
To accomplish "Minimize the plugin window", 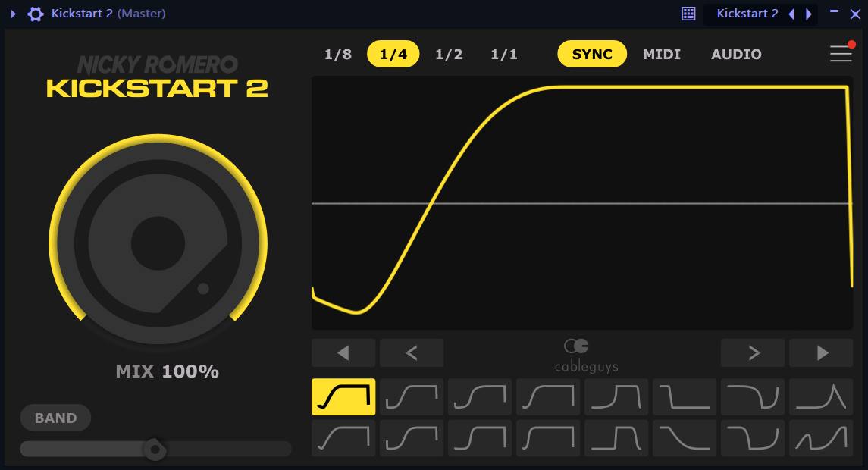I will point(834,11).
